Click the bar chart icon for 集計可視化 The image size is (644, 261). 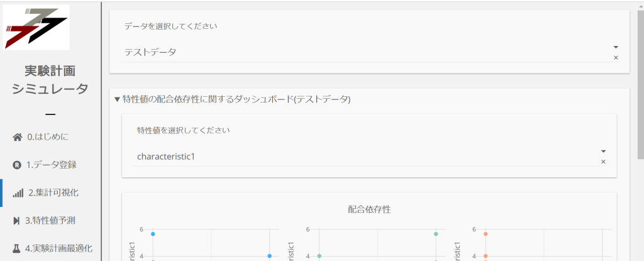pos(18,193)
